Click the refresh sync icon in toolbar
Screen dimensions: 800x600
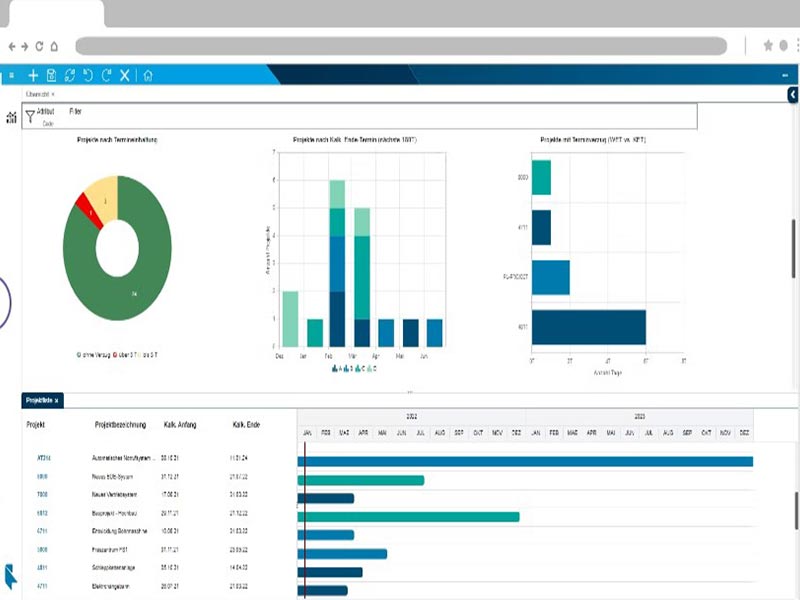point(69,75)
